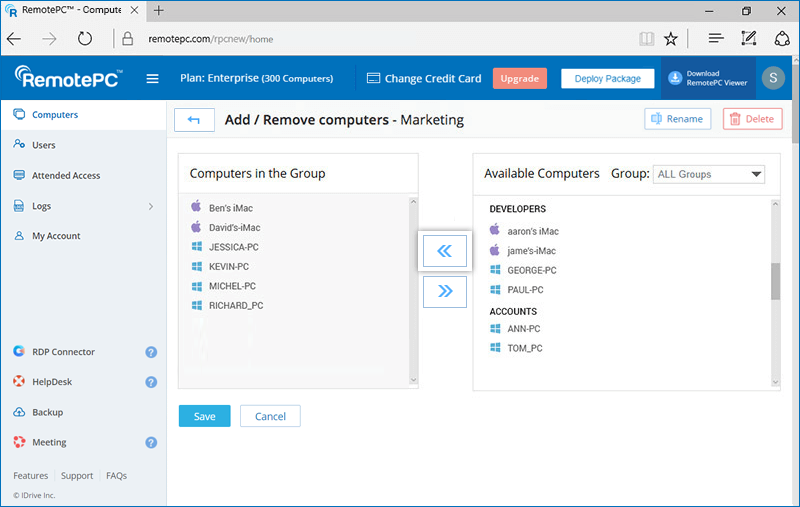Select GEORGE-PC from available
The image size is (800, 507).
pyautogui.click(x=532, y=270)
